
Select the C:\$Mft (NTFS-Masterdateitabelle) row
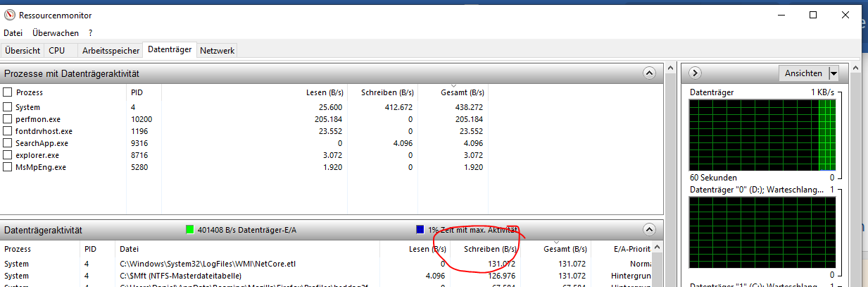[327, 276]
